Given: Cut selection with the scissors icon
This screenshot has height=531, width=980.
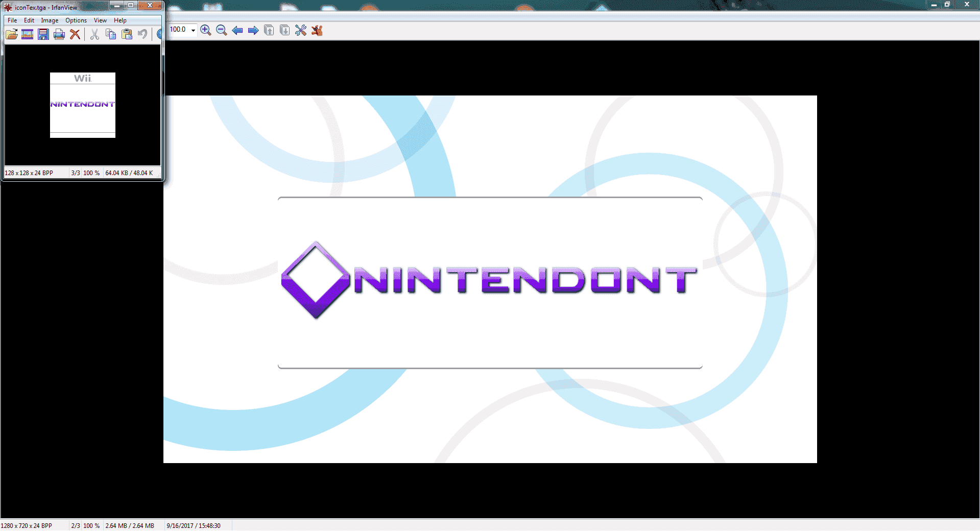Looking at the screenshot, I should point(94,34).
